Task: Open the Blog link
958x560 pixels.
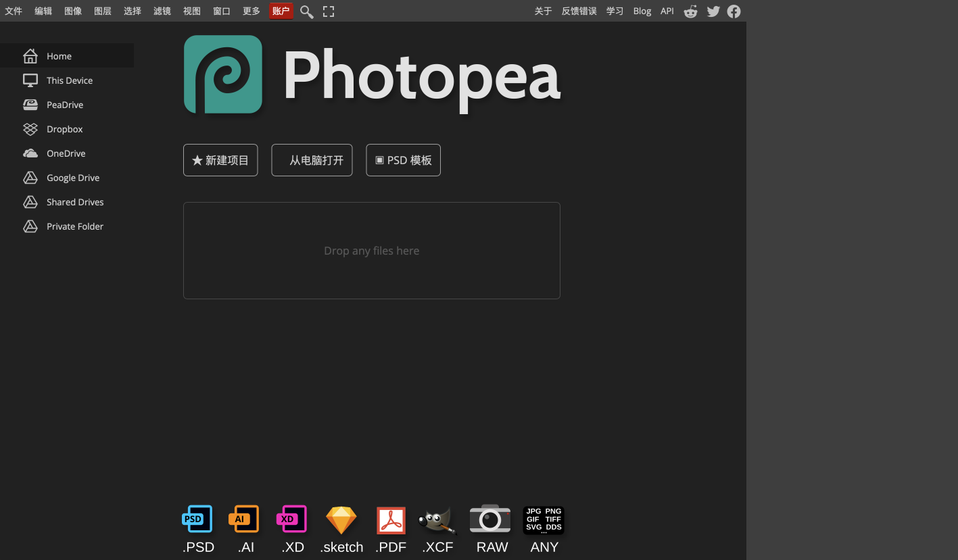Action: [x=642, y=11]
